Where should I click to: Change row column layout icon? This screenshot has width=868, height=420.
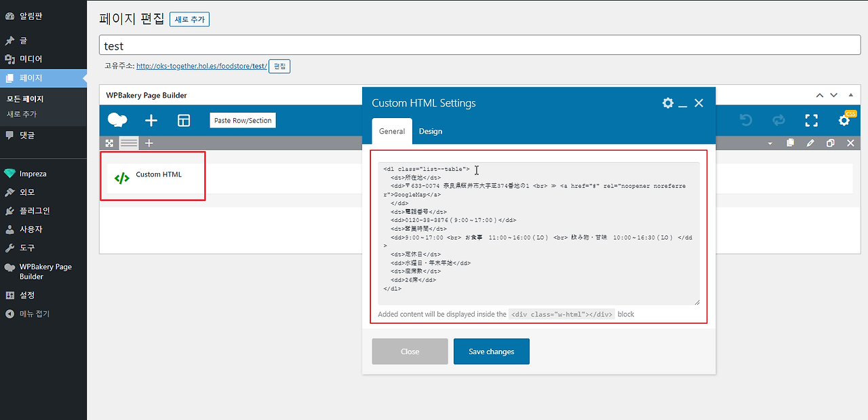[x=129, y=143]
